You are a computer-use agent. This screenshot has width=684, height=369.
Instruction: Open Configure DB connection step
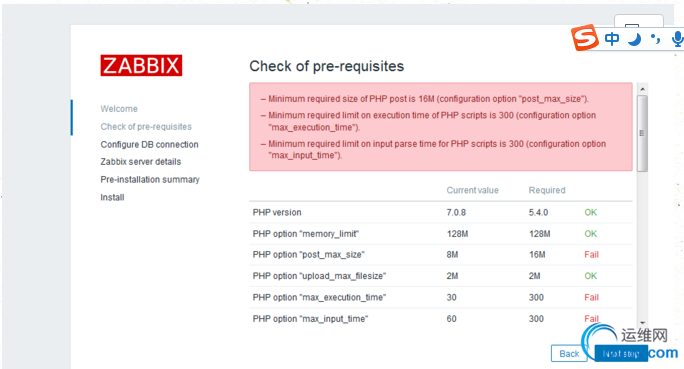click(149, 144)
